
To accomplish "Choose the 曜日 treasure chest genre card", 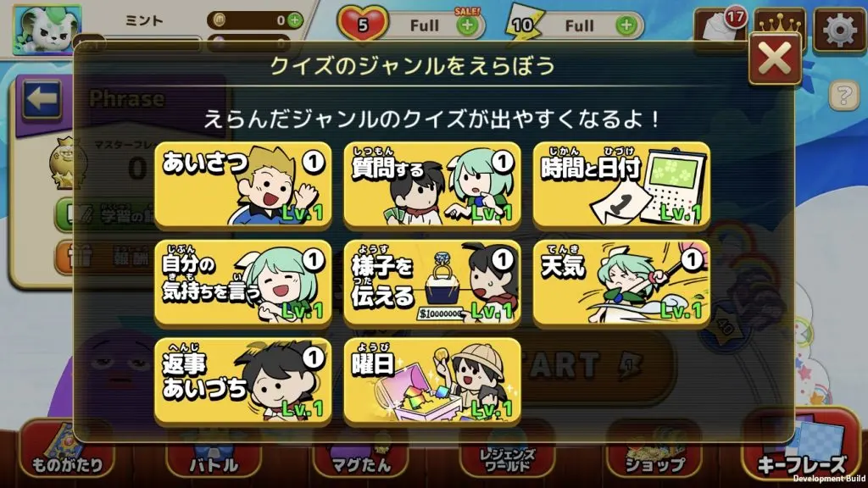I will [432, 380].
